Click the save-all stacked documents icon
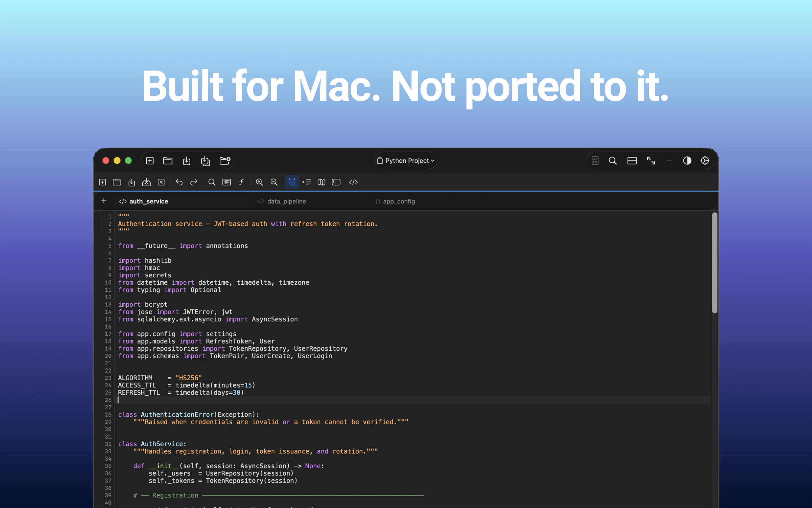 click(x=205, y=161)
